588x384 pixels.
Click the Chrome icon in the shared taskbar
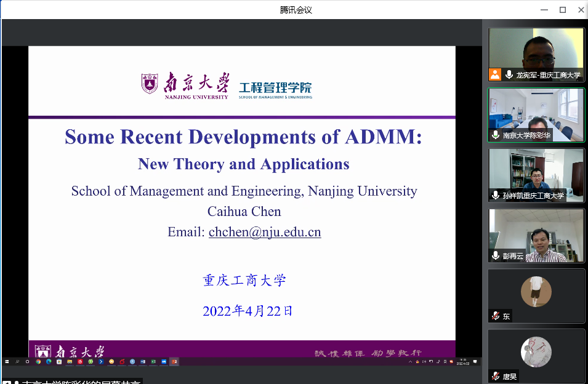(38, 361)
